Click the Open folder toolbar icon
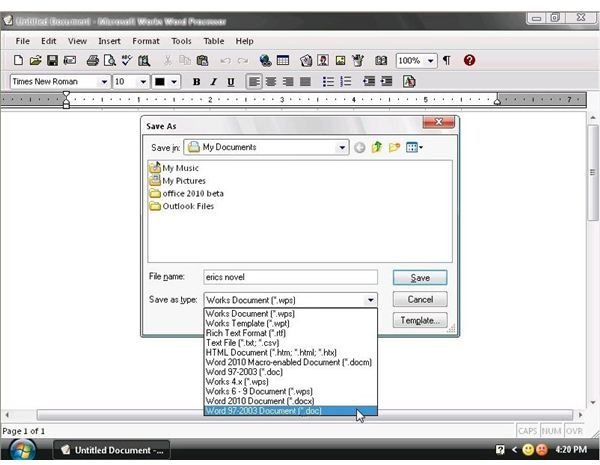This screenshot has height=465, width=600. 35,60
